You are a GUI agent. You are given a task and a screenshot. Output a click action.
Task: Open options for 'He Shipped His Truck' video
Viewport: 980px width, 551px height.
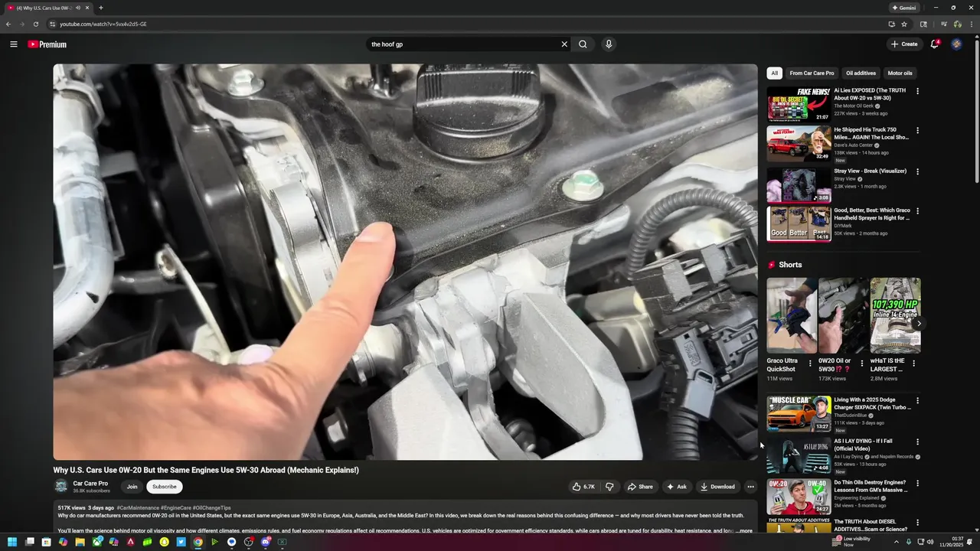click(x=917, y=131)
